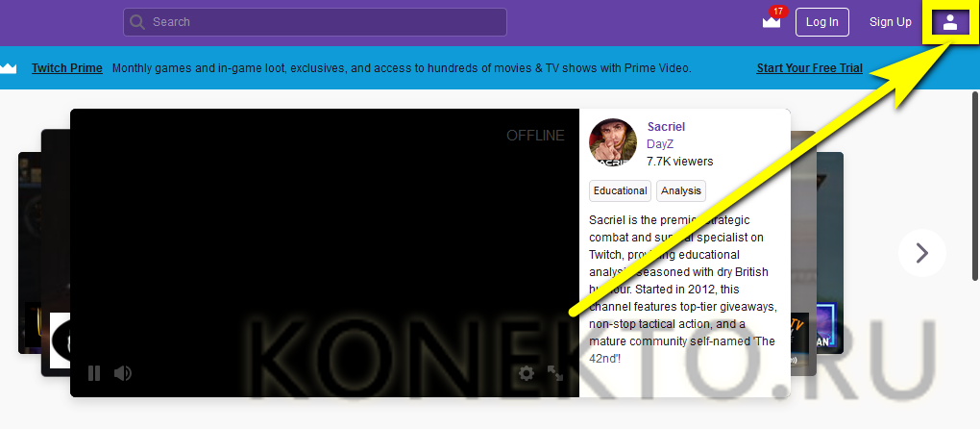Screen dimensions: 980x429
Task: Open the user account menu icon
Action: point(950,22)
